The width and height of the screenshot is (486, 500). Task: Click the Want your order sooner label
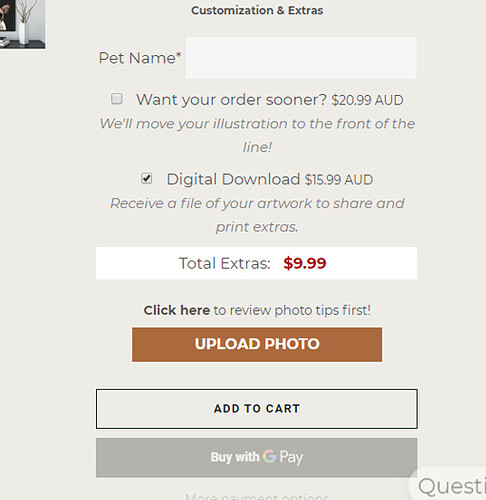click(x=231, y=100)
